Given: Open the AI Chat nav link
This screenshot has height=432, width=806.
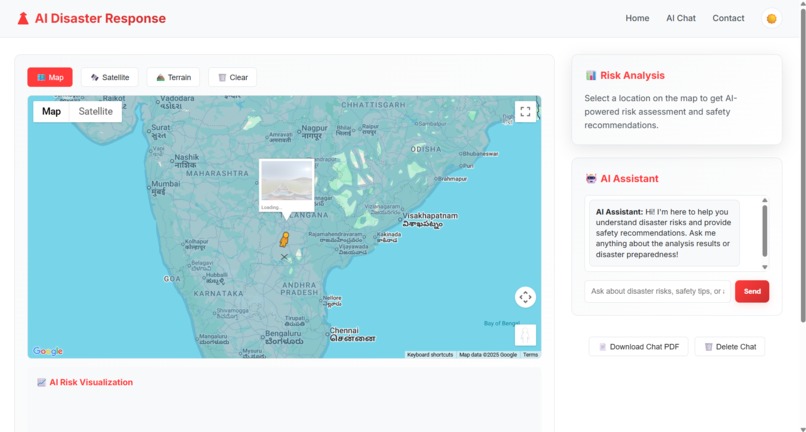Looking at the screenshot, I should 681,18.
